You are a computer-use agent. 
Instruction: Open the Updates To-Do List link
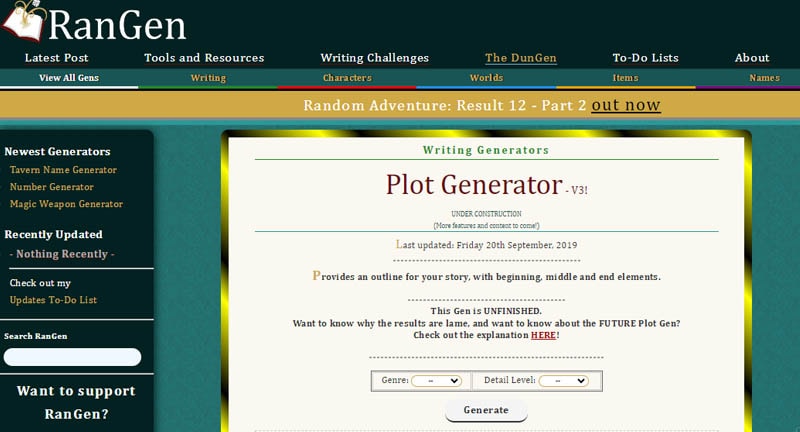click(x=53, y=300)
